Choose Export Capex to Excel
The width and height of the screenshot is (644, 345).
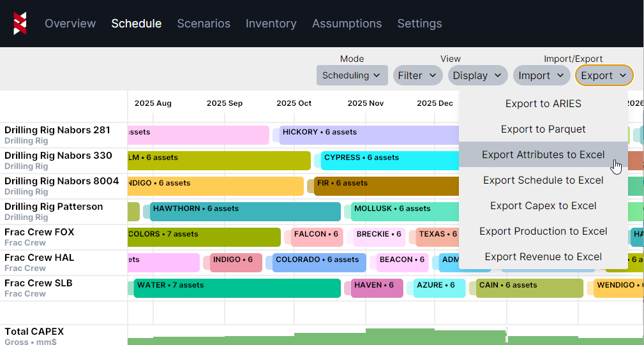[x=543, y=205]
